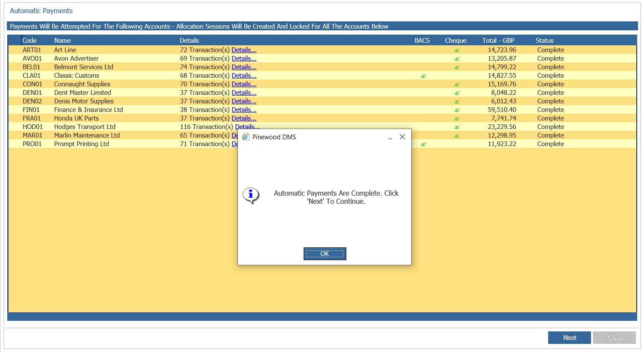Click the name Marlin Maintenance Ltd

coord(87,135)
